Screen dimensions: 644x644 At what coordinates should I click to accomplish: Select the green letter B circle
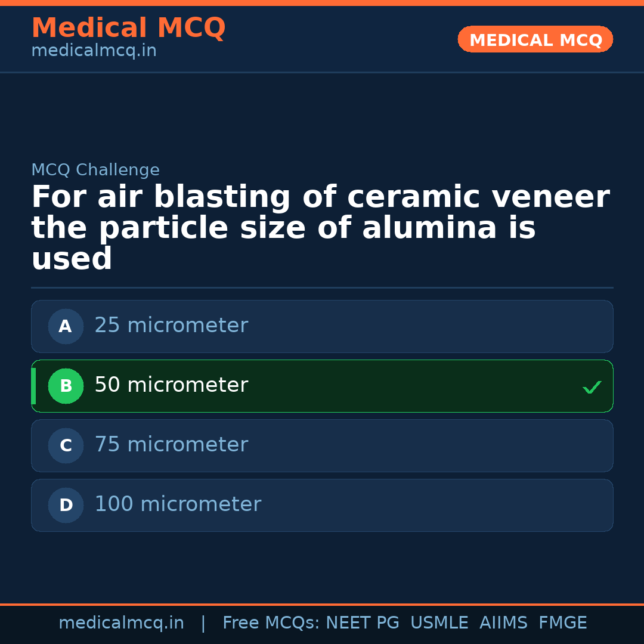(66, 386)
